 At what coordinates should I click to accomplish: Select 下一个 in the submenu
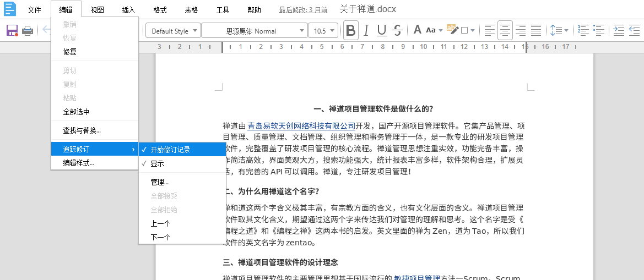pos(182,237)
